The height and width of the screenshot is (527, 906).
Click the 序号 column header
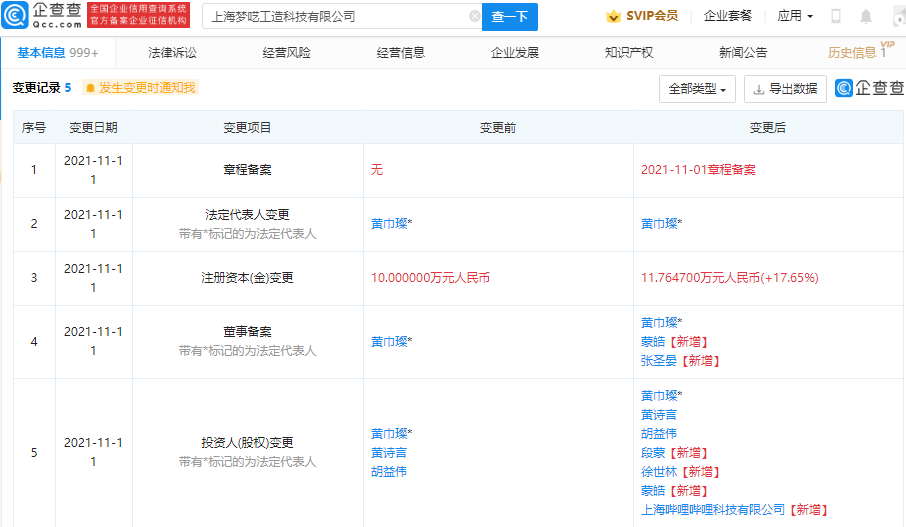click(34, 128)
